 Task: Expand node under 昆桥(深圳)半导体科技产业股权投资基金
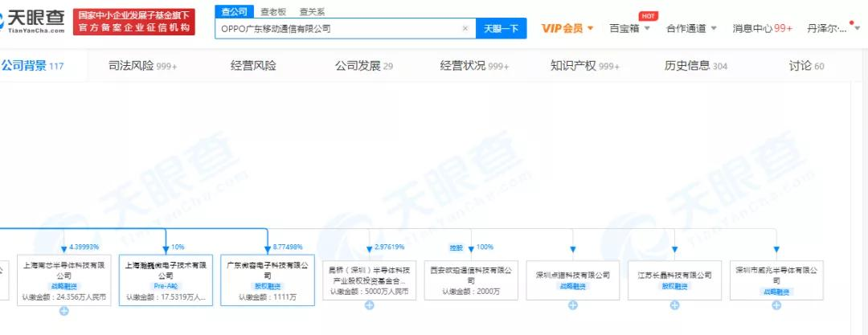coord(369,305)
